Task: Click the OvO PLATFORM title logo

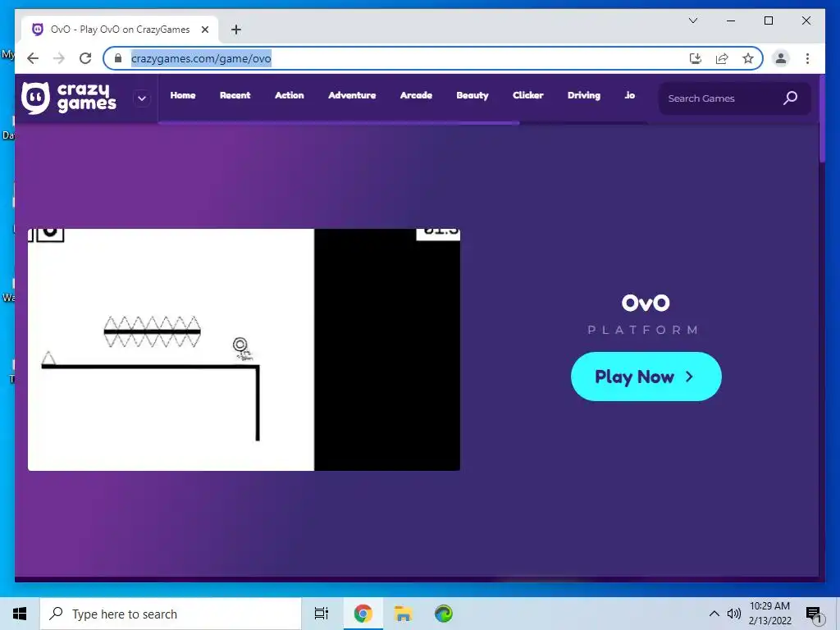Action: pyautogui.click(x=645, y=314)
